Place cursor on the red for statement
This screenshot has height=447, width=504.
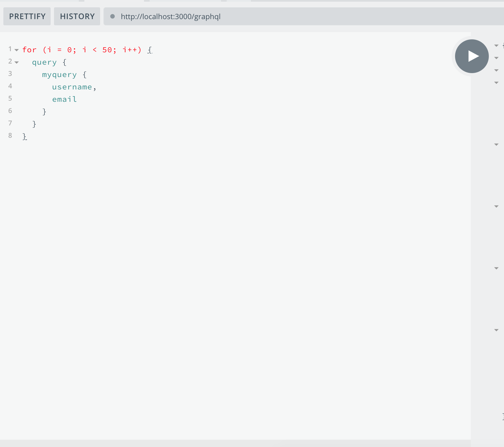pyautogui.click(x=29, y=49)
